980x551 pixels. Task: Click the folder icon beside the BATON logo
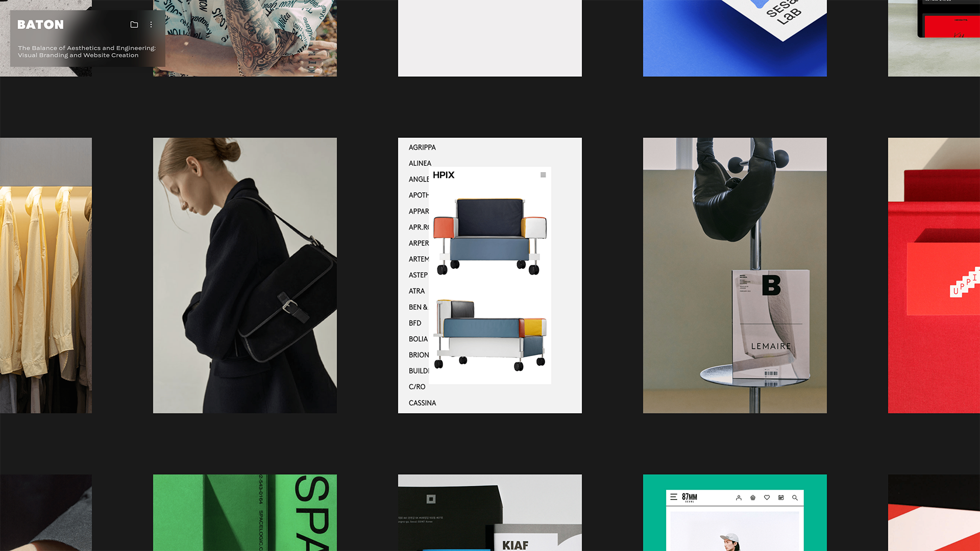(134, 24)
